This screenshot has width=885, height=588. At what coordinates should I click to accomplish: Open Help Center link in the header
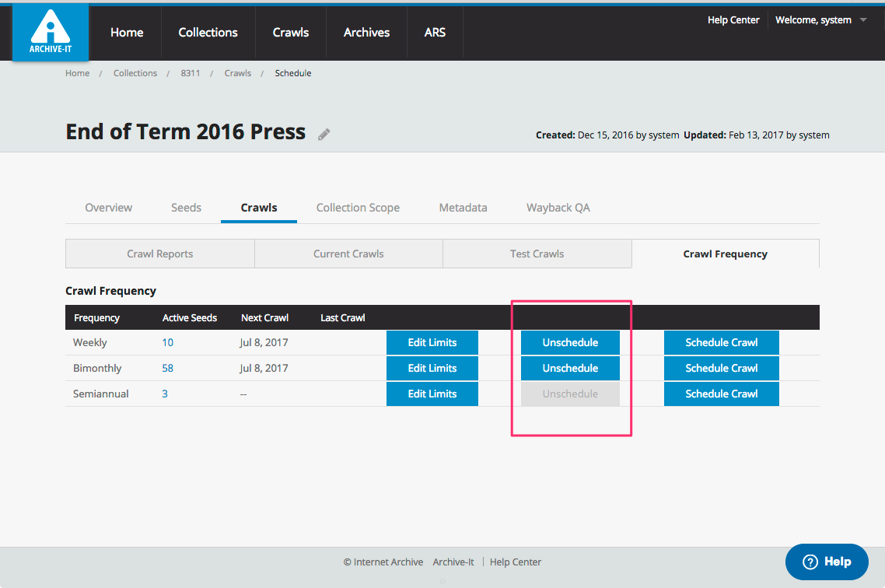coord(733,20)
